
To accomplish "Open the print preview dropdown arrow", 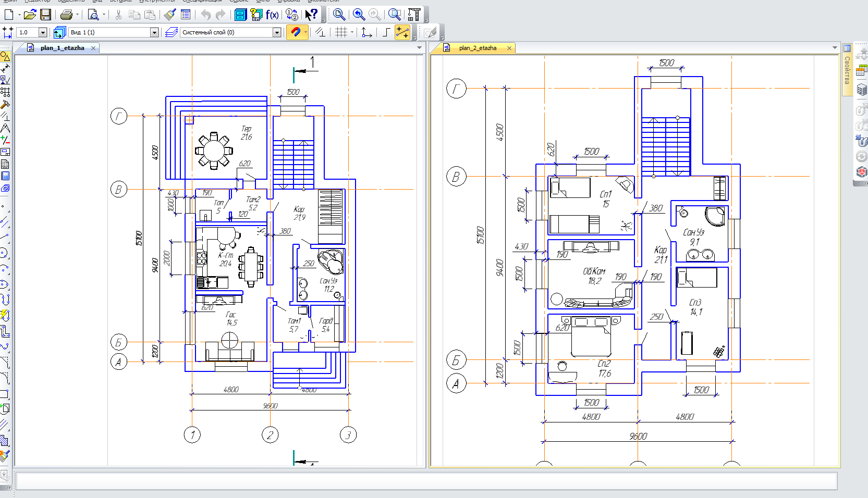I will pos(104,15).
